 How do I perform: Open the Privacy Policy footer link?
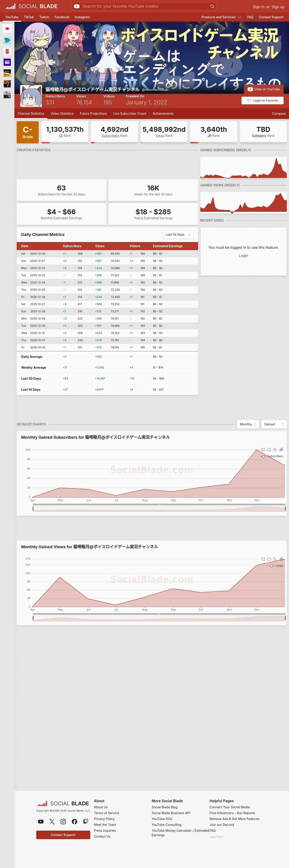[x=104, y=819]
